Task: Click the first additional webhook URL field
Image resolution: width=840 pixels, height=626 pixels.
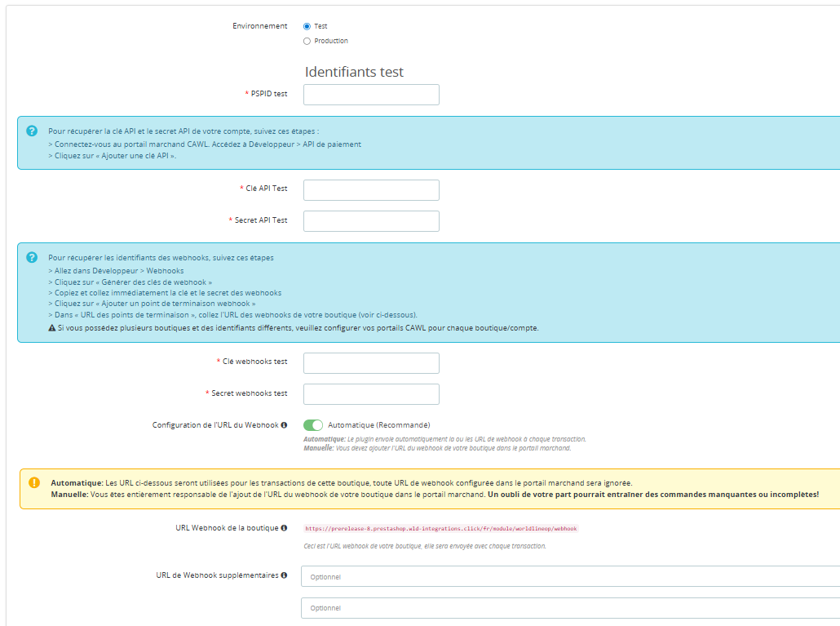Action: tap(570, 577)
